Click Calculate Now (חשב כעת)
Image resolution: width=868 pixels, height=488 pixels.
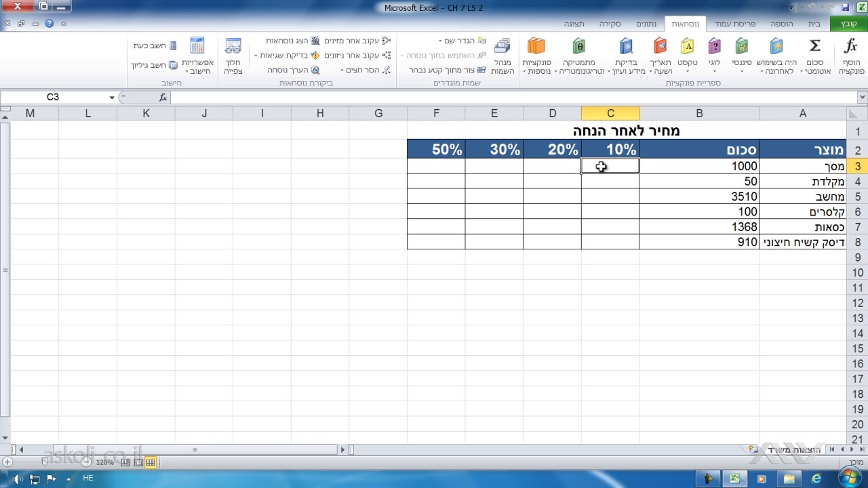pos(155,45)
